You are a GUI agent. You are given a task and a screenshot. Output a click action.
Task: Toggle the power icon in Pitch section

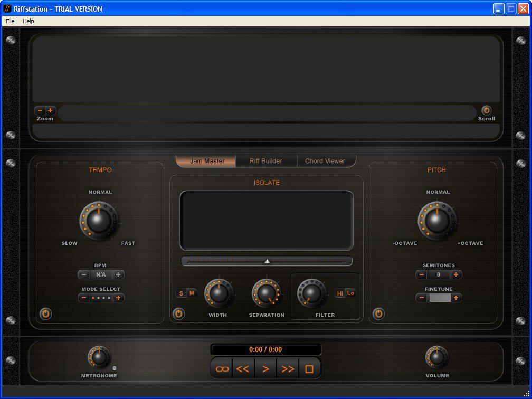(378, 314)
